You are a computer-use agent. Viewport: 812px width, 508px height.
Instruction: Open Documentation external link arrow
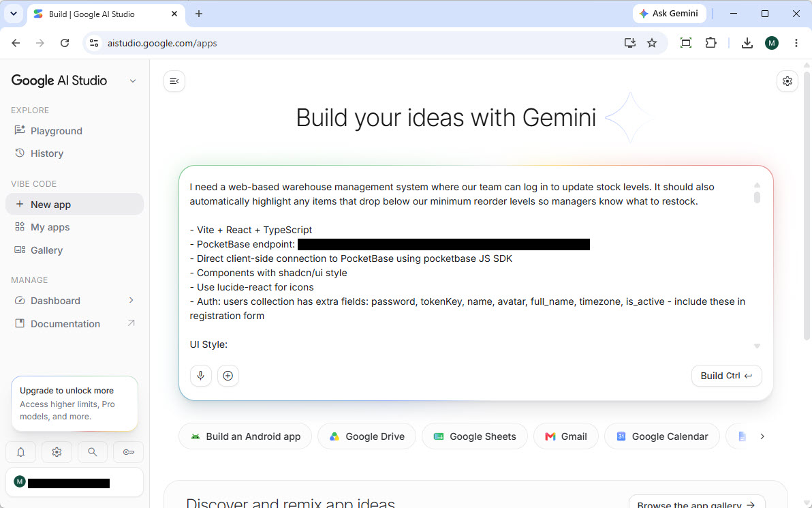(131, 323)
